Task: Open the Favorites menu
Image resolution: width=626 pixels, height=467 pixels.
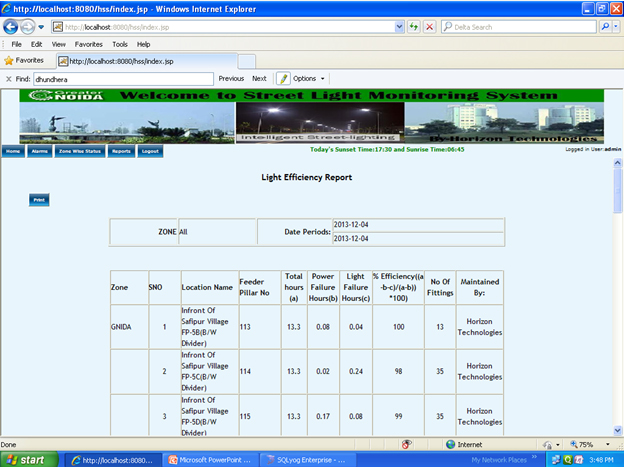Action: [88, 44]
